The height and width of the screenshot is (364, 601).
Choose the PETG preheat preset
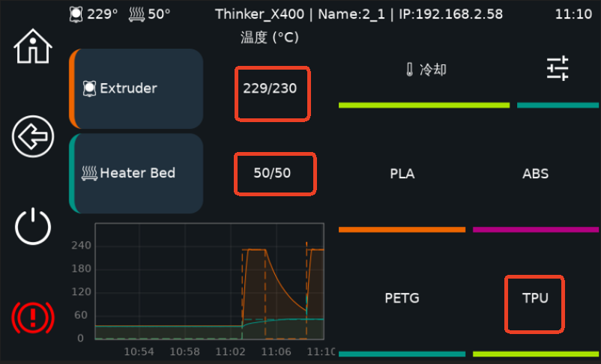point(402,298)
